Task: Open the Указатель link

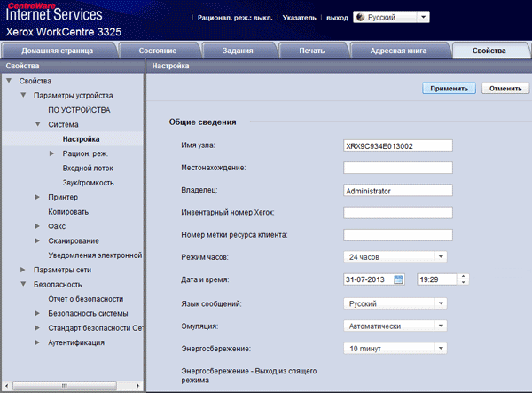Action: (x=300, y=18)
